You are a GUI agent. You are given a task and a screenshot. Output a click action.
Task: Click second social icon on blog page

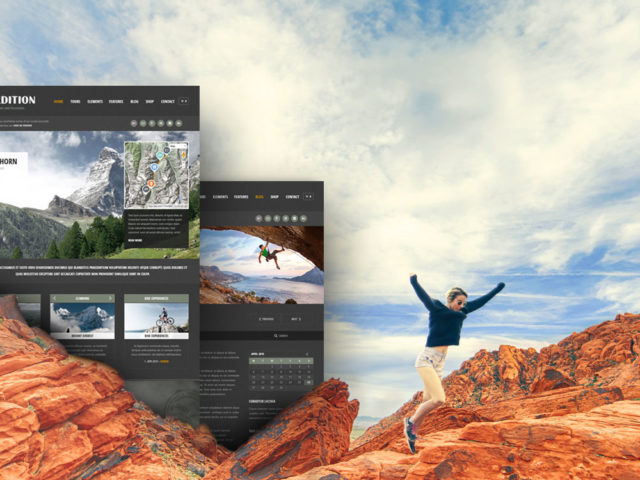tap(267, 218)
